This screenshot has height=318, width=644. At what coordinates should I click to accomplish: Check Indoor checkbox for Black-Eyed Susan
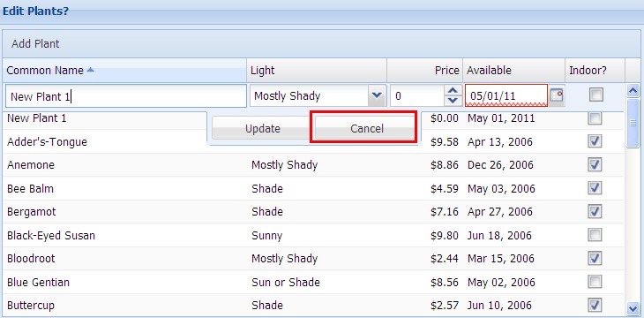tap(595, 235)
